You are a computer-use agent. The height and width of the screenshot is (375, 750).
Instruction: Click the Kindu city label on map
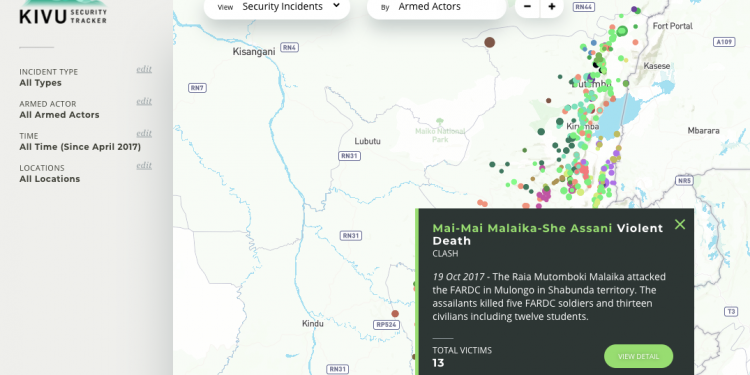[313, 324]
